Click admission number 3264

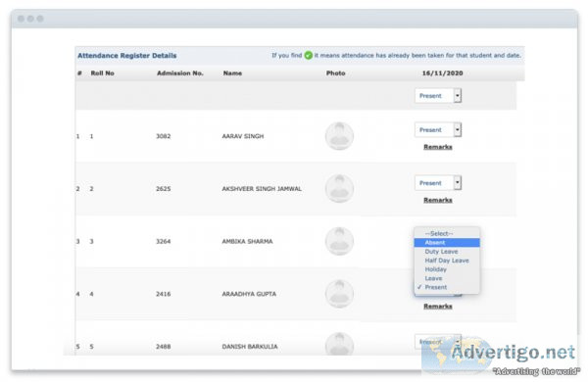click(x=163, y=241)
